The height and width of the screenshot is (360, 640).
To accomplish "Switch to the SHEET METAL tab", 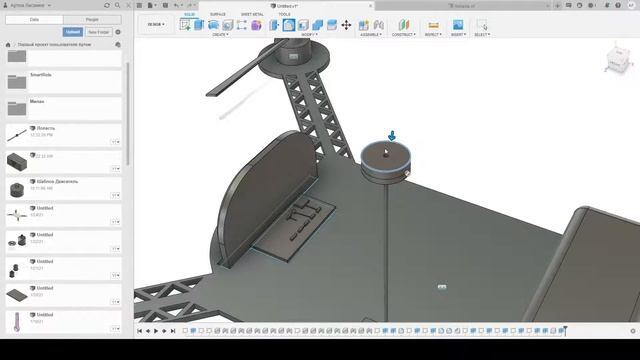I will tap(252, 14).
